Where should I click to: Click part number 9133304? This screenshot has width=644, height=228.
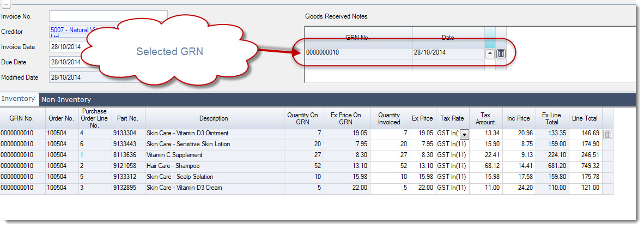point(127,134)
